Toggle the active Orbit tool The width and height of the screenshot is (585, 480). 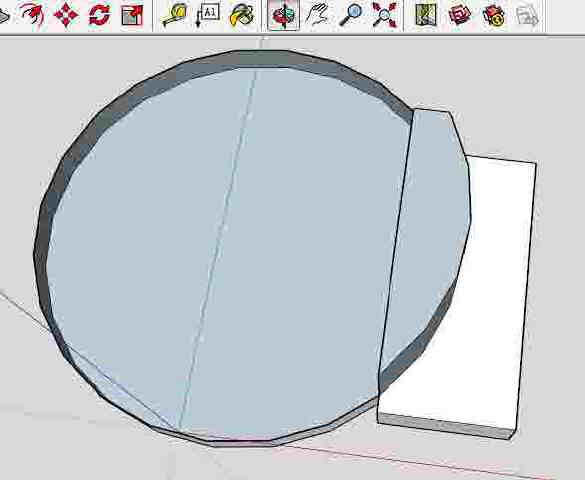284,15
